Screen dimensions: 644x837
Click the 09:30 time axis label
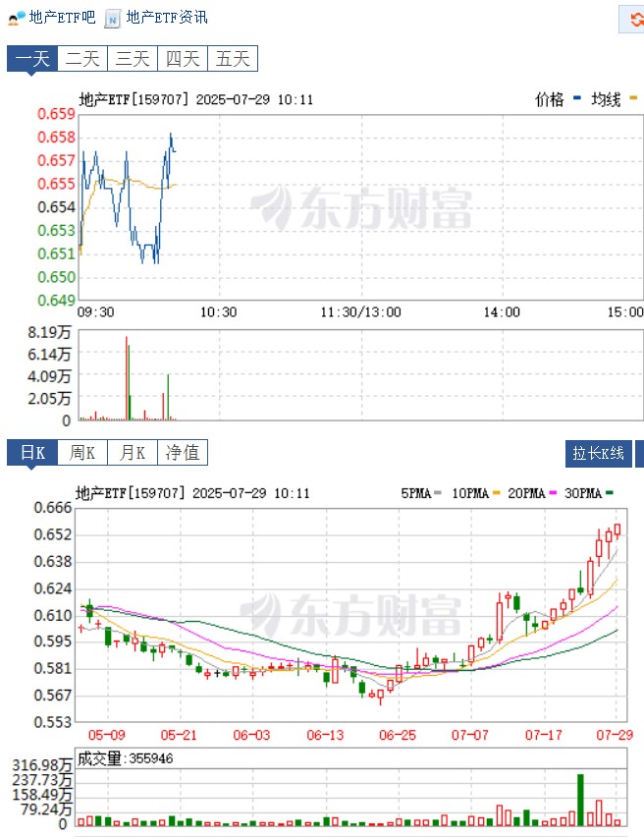96,312
